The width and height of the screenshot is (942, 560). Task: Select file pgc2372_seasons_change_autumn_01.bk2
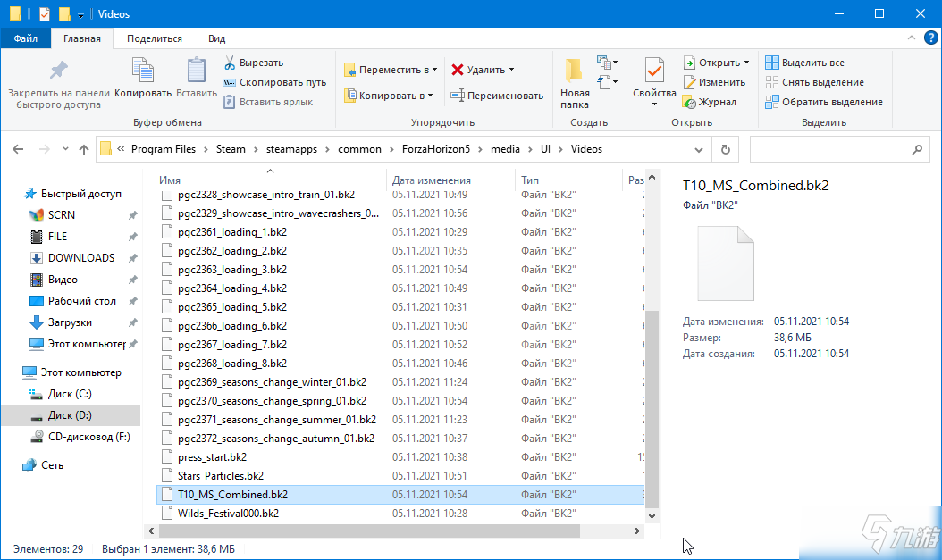pyautogui.click(x=276, y=439)
